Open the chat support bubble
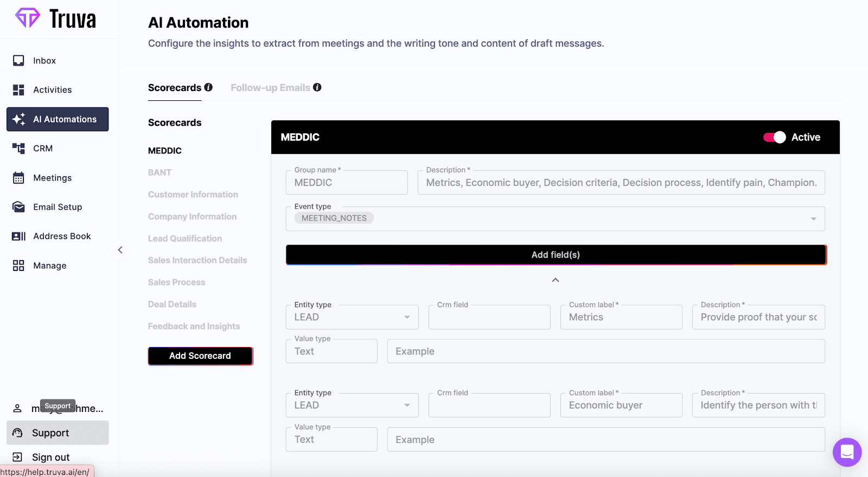Viewport: 868px width, 477px height. [847, 452]
